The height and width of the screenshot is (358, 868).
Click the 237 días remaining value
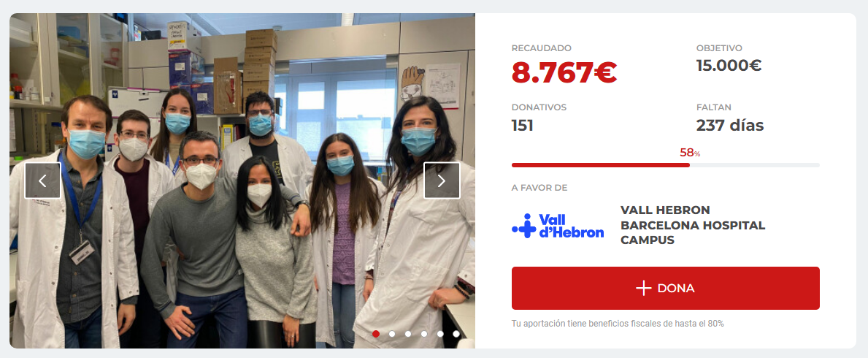pyautogui.click(x=729, y=125)
